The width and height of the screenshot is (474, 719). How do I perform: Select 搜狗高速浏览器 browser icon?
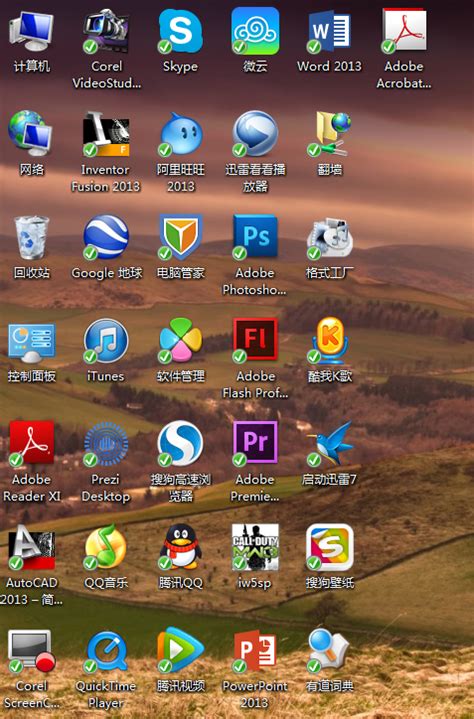tap(181, 444)
